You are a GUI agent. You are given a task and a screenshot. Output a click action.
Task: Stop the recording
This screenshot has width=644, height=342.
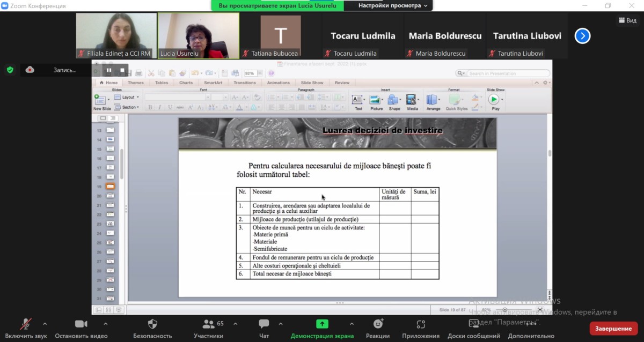click(122, 70)
